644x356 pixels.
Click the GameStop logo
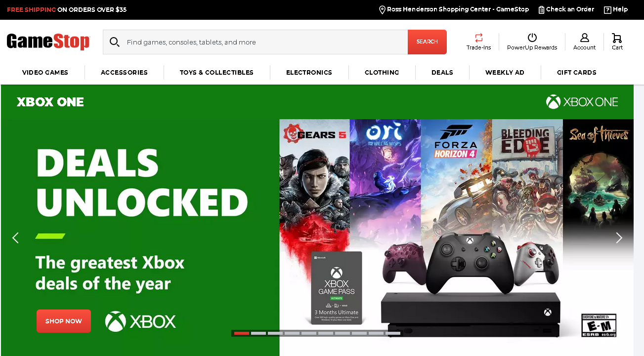pyautogui.click(x=48, y=42)
